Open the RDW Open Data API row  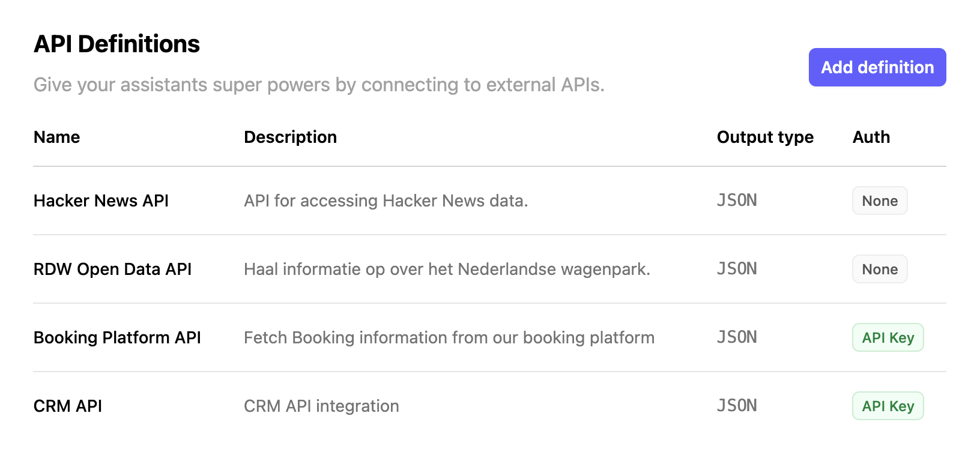tap(112, 269)
